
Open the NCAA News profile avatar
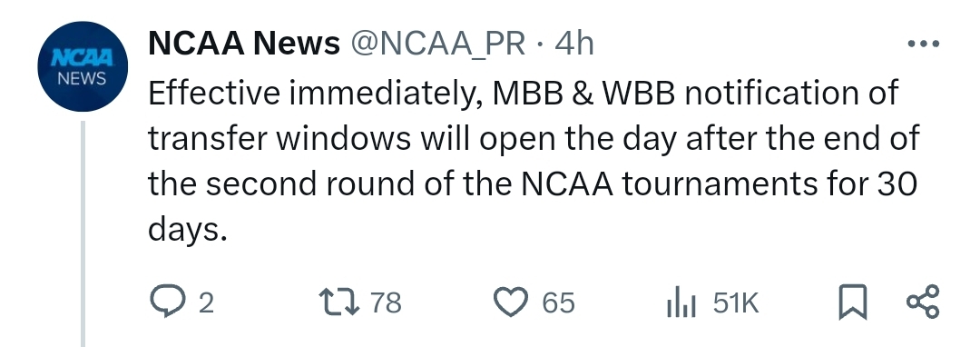pos(83,66)
